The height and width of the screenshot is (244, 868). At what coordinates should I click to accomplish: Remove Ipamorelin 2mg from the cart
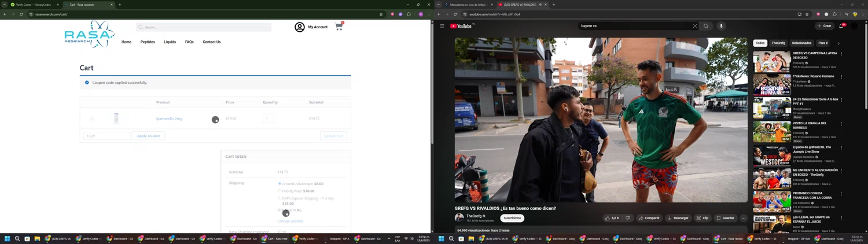pos(91,119)
